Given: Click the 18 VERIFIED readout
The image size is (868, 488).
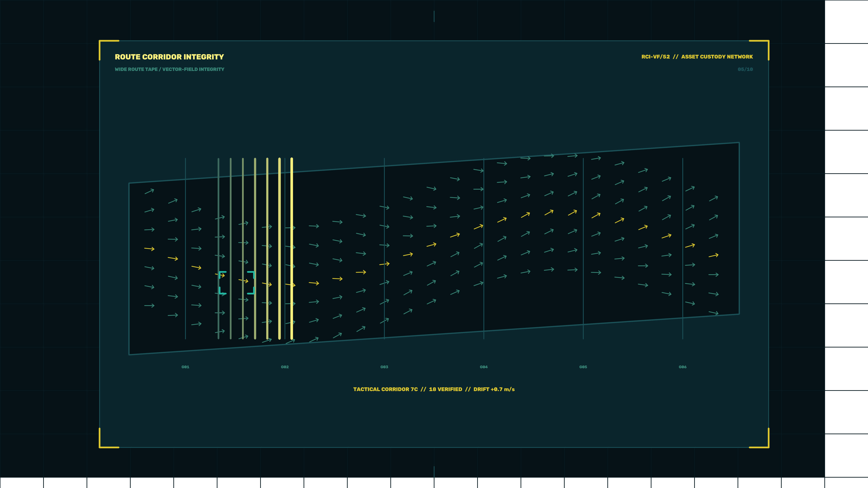Looking at the screenshot, I should pyautogui.click(x=446, y=389).
